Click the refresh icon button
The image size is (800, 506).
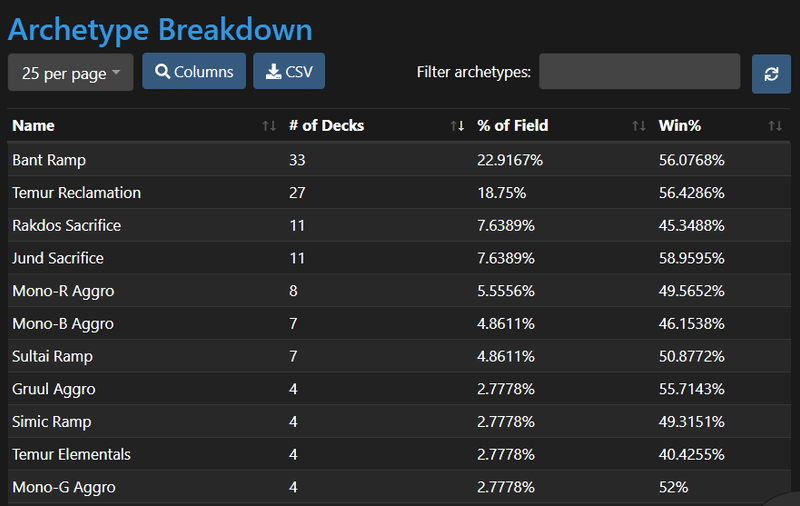[771, 74]
